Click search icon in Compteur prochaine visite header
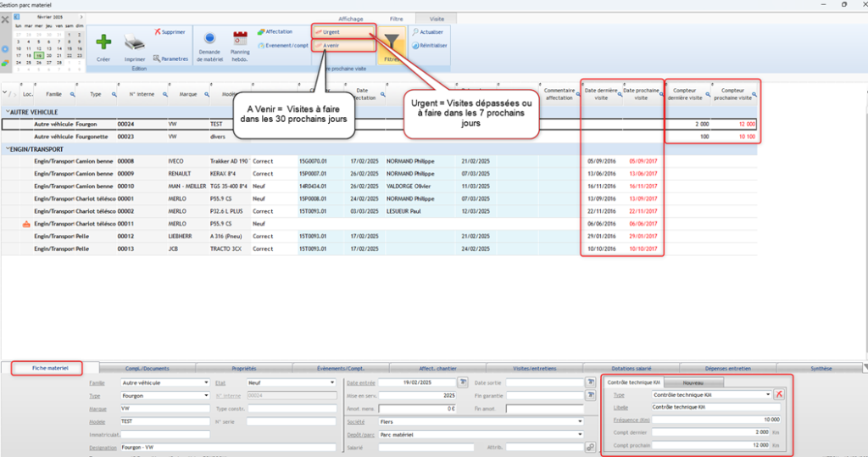The width and height of the screenshot is (868, 457). pos(754,94)
